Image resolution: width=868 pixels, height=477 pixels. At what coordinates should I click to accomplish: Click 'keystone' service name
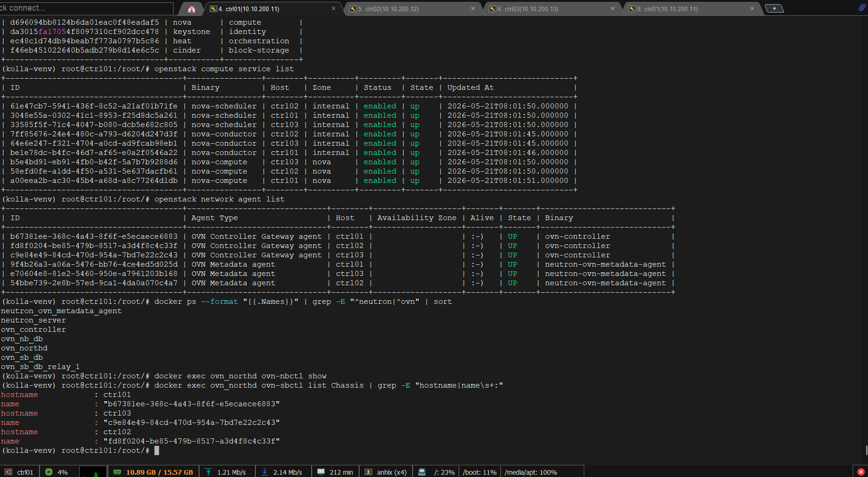[192, 32]
